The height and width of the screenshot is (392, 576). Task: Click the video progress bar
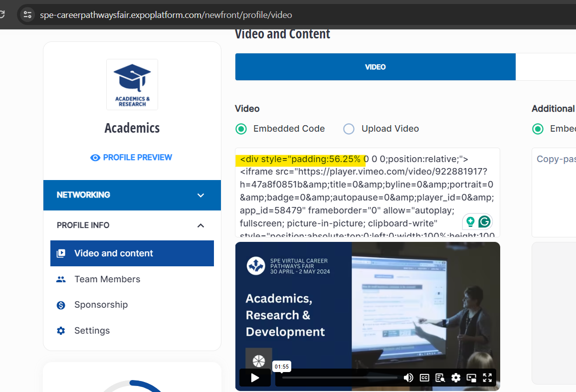coord(340,378)
